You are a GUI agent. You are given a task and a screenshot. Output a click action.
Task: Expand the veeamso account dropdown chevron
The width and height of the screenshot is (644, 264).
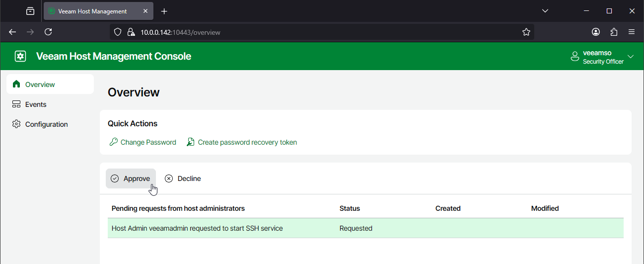click(631, 57)
